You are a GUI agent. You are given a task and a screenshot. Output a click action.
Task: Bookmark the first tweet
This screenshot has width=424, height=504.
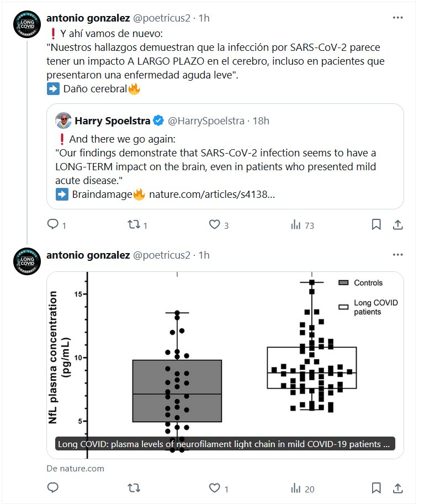click(x=376, y=224)
